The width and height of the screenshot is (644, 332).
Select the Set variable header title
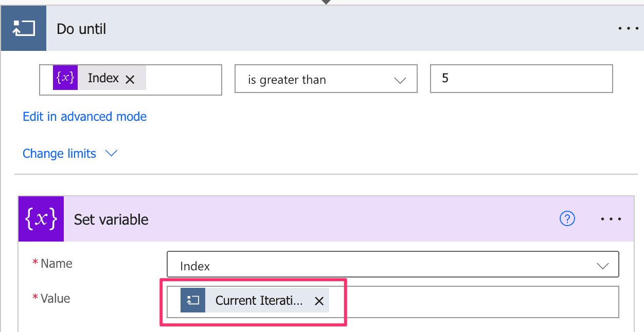pos(111,219)
